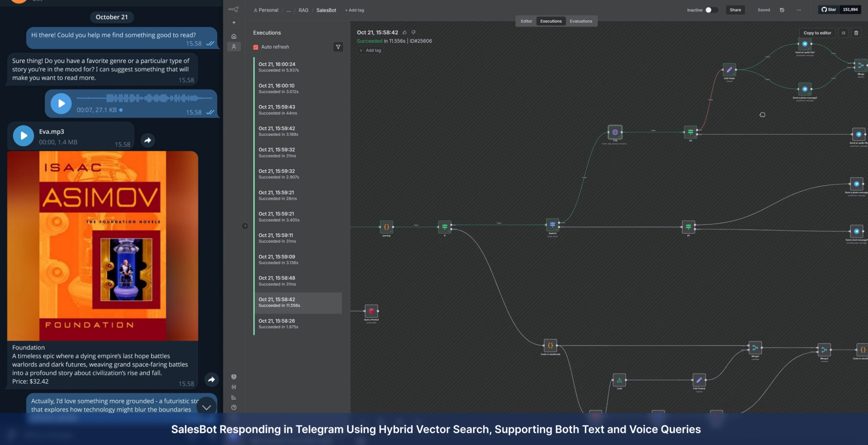Click the thumbs up icon beside execution time

(405, 33)
